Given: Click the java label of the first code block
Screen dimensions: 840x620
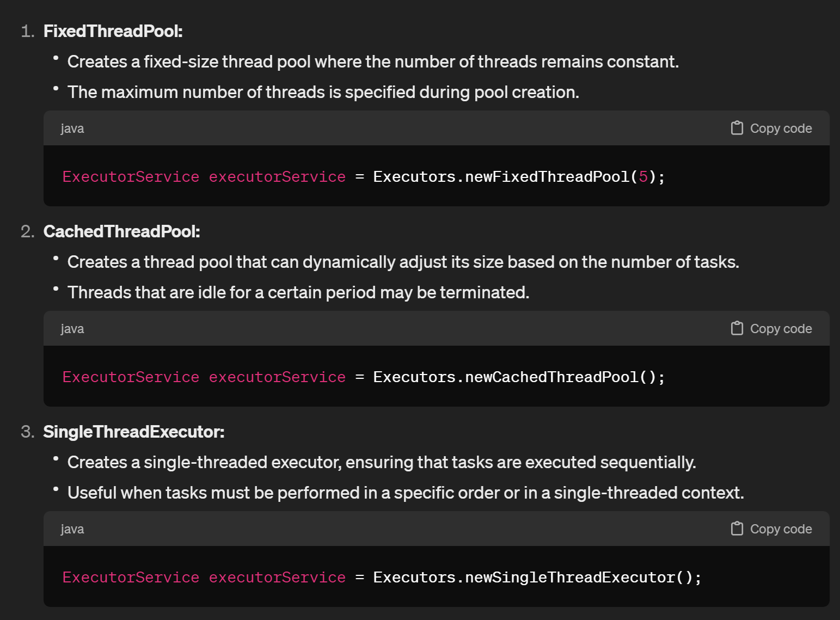Looking at the screenshot, I should tap(72, 129).
